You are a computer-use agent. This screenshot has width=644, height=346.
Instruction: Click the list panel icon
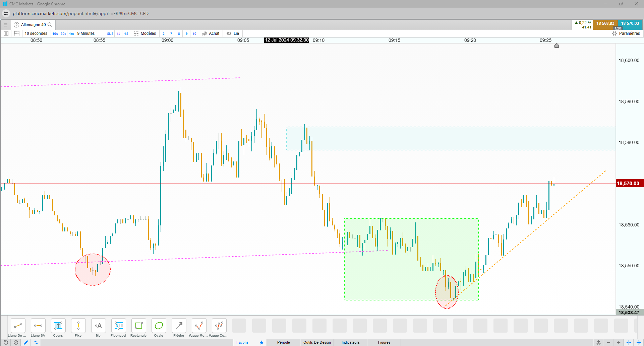[x=6, y=33]
